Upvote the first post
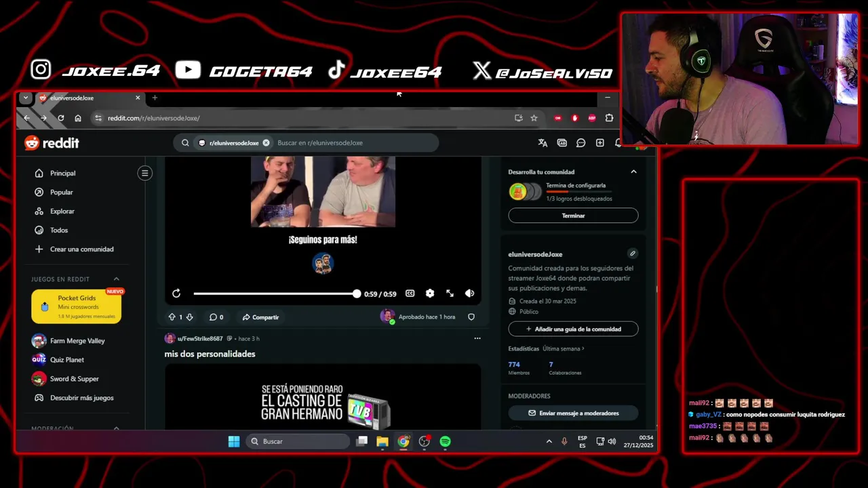Screen dimensions: 868x488 point(172,317)
